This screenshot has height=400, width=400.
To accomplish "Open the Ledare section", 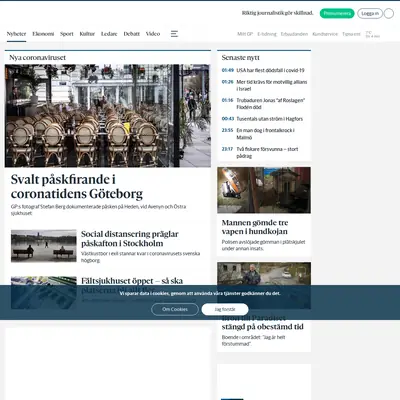I will point(109,34).
